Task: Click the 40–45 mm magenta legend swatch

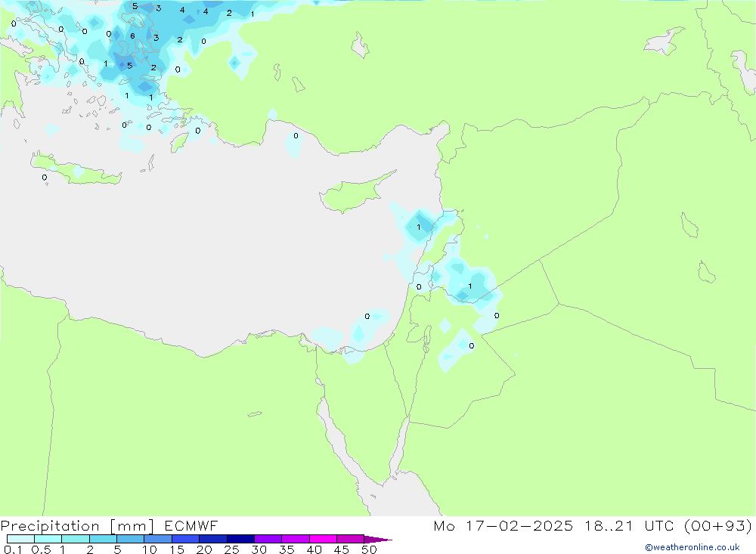Action: [x=323, y=539]
